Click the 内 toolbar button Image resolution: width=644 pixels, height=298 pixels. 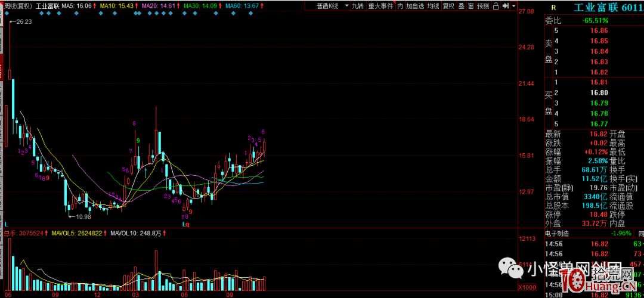[400, 6]
